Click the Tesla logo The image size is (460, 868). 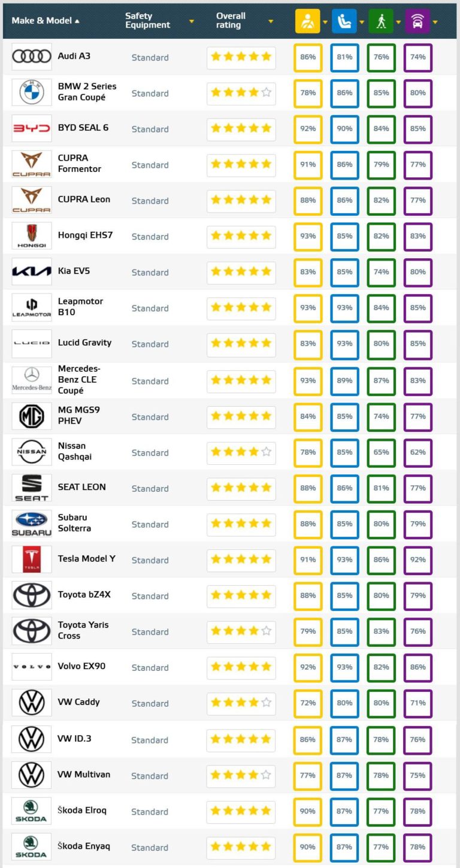(x=31, y=559)
